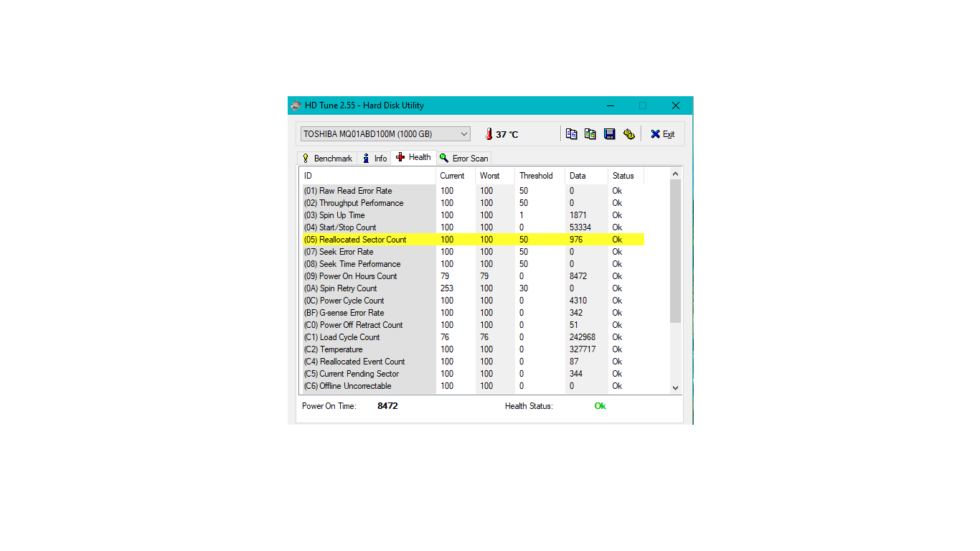This screenshot has height=551, width=980.
Task: Select the (C2) Temperature row
Action: 472,349
